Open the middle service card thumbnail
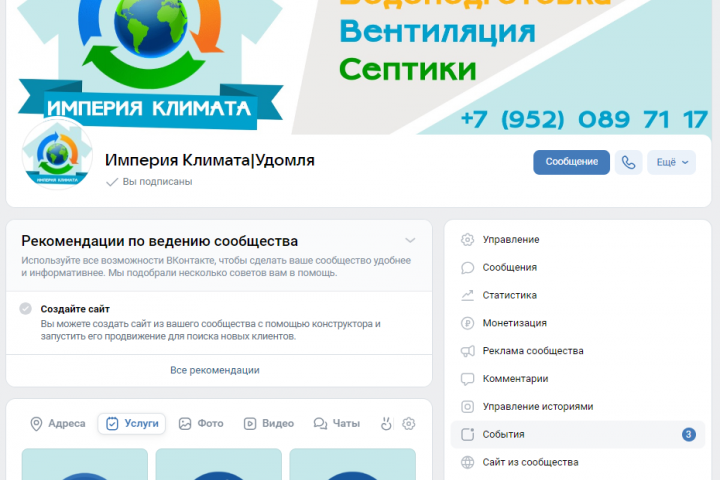The height and width of the screenshot is (480, 720). pyautogui.click(x=219, y=464)
